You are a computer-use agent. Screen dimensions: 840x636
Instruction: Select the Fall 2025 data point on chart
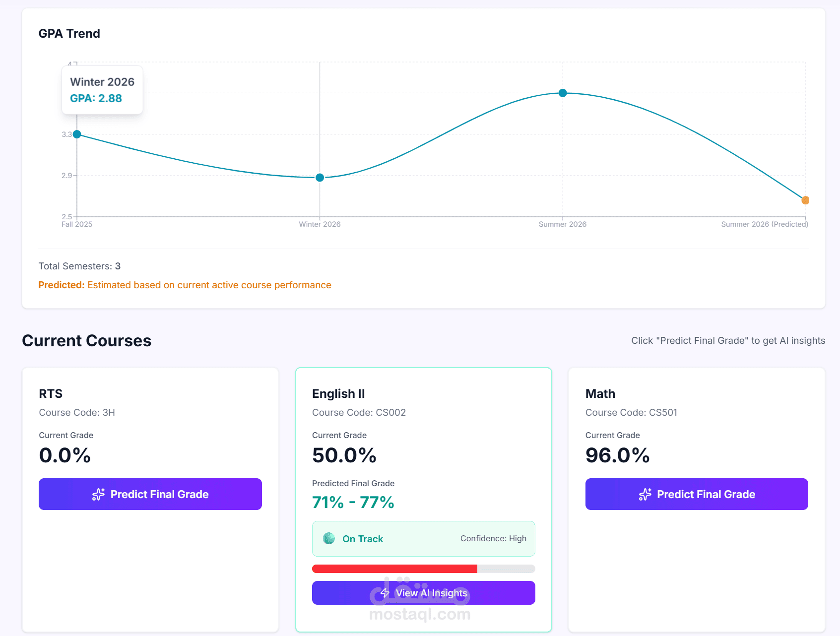click(77, 134)
